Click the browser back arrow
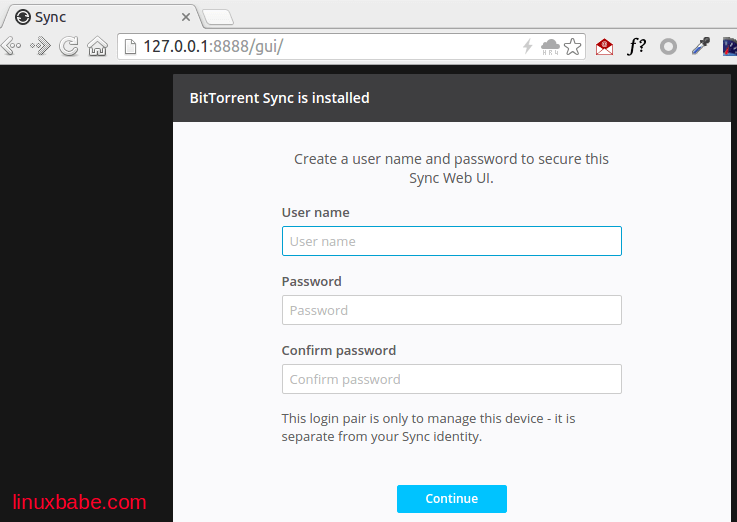The width and height of the screenshot is (737, 522). coord(12,46)
